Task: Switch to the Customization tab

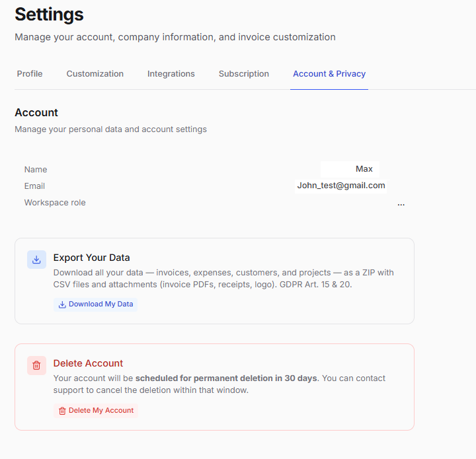Action: click(x=95, y=74)
